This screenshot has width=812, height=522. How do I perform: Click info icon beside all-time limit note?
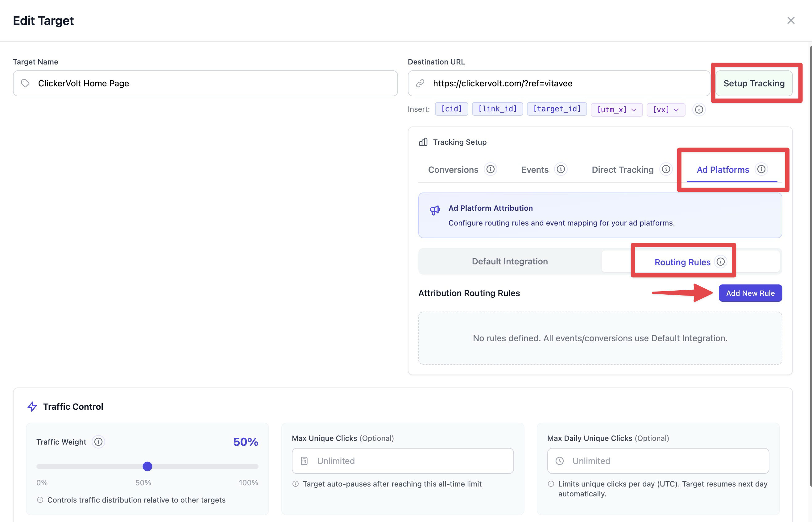click(x=296, y=484)
